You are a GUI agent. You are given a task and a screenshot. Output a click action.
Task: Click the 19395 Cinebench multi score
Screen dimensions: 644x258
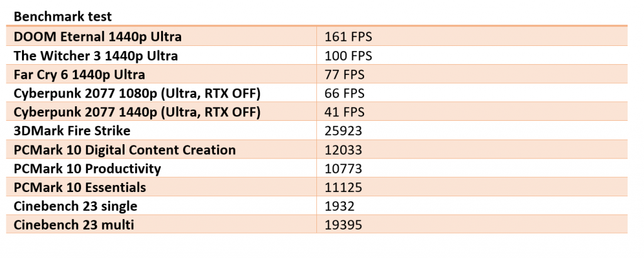pyautogui.click(x=343, y=225)
